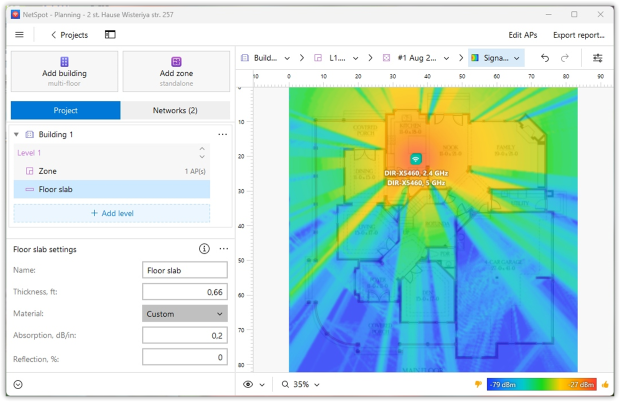Toggle the sidebar panel layout icon

pos(110,35)
